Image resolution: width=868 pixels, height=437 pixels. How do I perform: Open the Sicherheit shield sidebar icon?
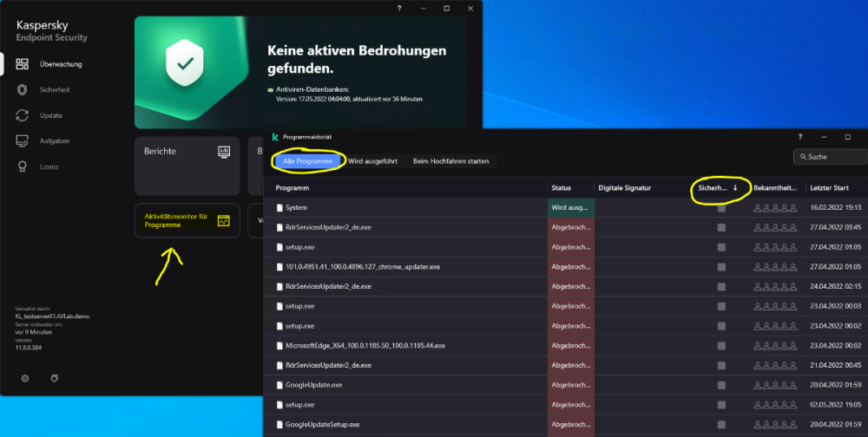coord(23,89)
